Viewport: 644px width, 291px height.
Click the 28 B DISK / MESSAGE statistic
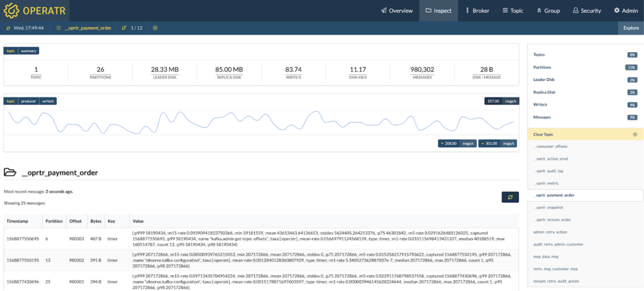[487, 72]
